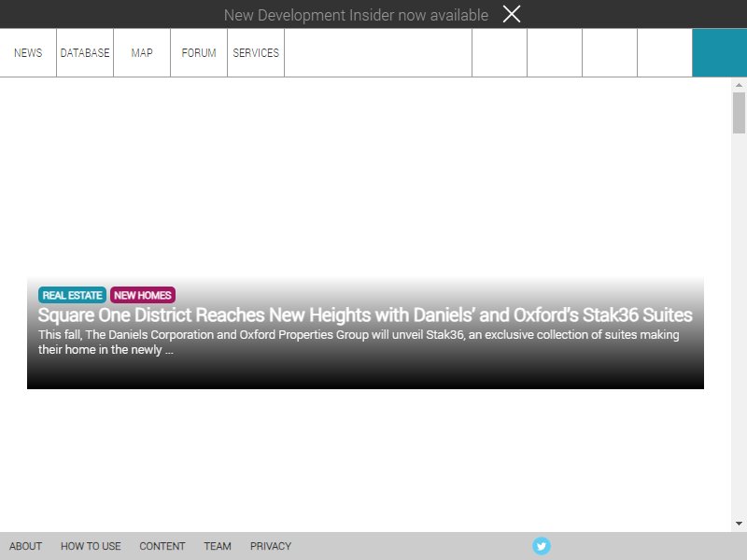Open the TEAM footer link

click(x=218, y=546)
